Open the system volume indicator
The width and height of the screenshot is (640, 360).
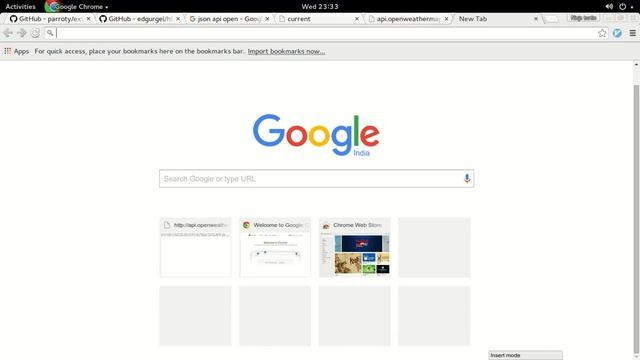pyautogui.click(x=609, y=7)
